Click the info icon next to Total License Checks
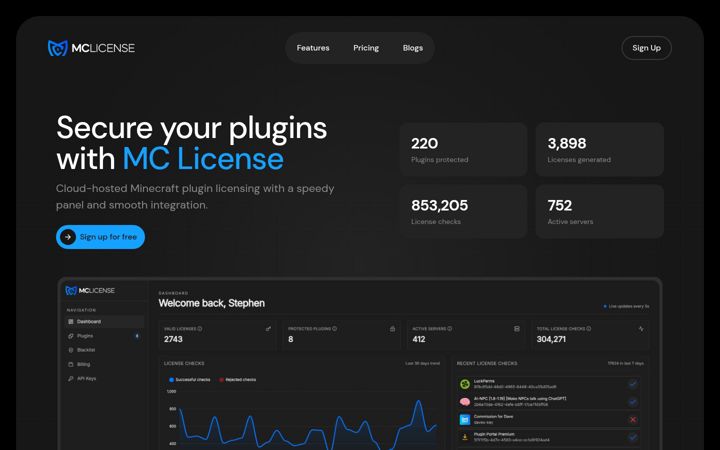 589,329
